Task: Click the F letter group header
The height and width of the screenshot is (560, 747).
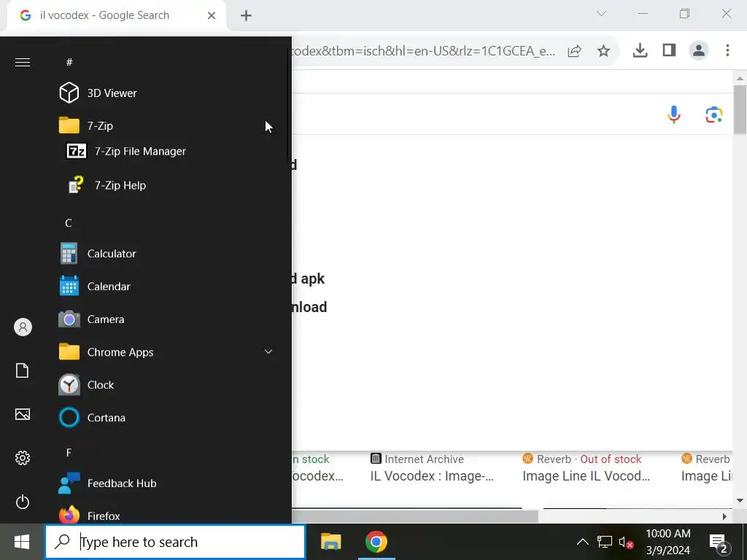Action: (69, 452)
